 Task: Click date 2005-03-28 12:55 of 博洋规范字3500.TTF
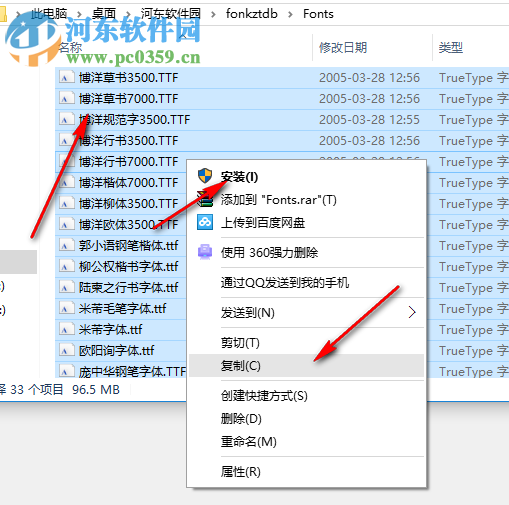[x=369, y=120]
